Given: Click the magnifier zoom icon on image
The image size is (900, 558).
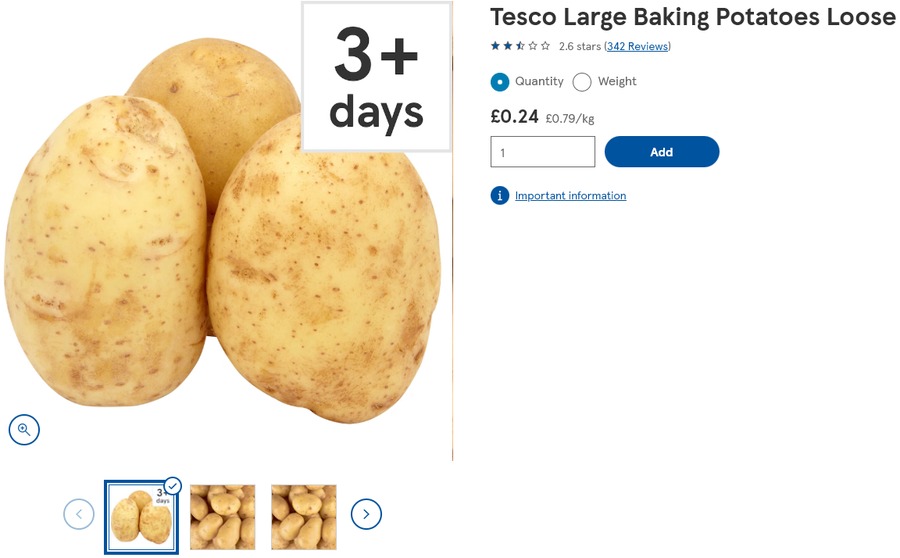Looking at the screenshot, I should click(x=24, y=430).
